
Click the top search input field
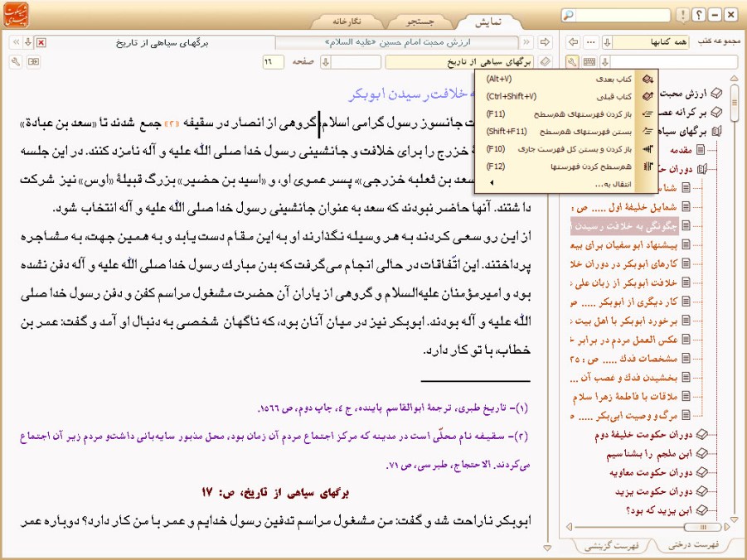click(x=623, y=15)
